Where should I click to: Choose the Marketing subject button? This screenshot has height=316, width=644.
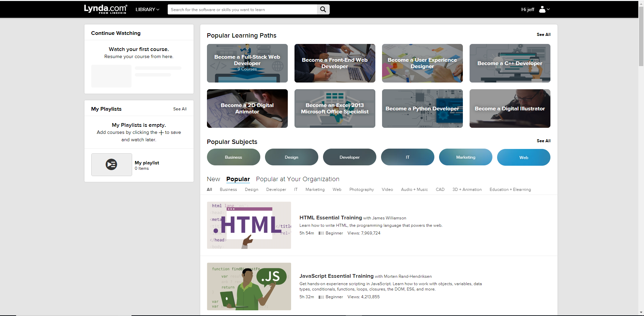tap(465, 157)
